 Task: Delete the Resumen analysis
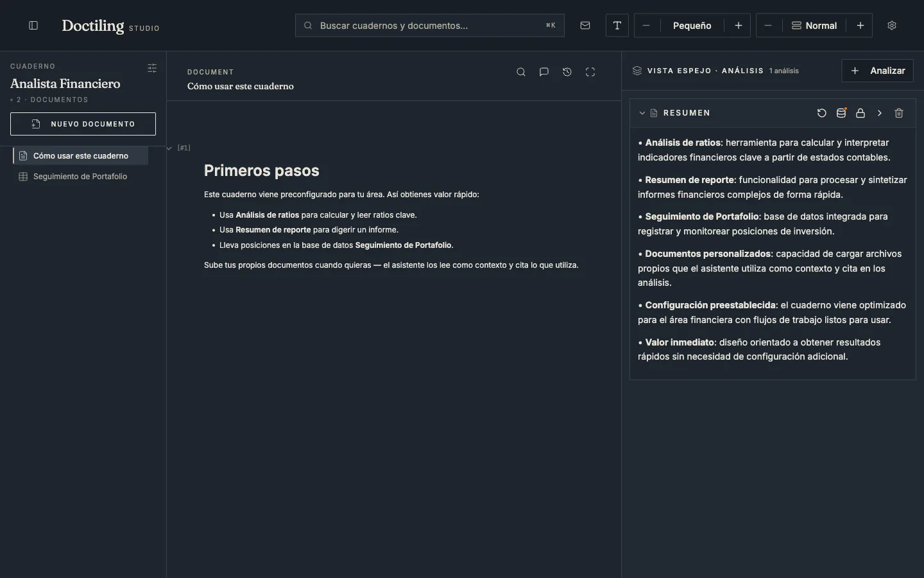[x=899, y=113]
